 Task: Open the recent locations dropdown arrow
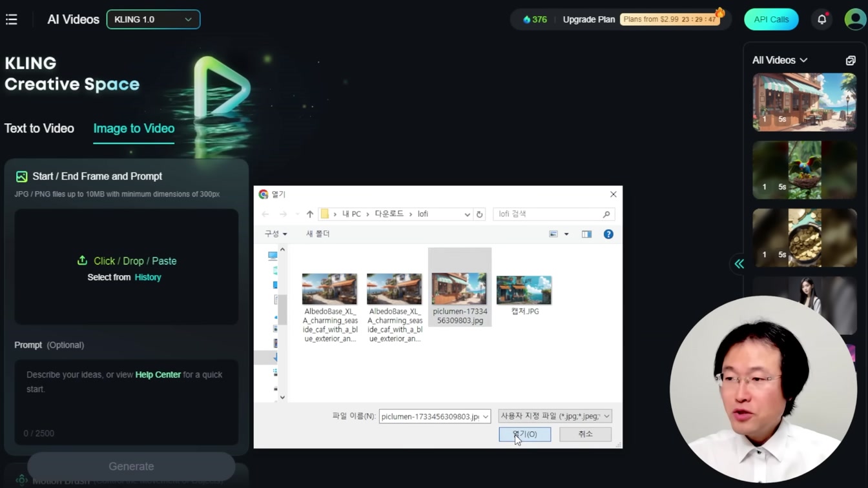[x=296, y=214]
